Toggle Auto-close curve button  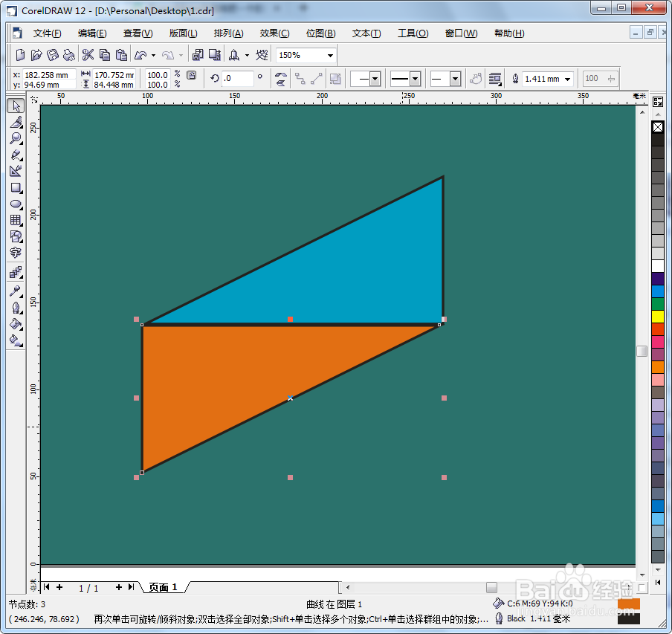pos(476,79)
